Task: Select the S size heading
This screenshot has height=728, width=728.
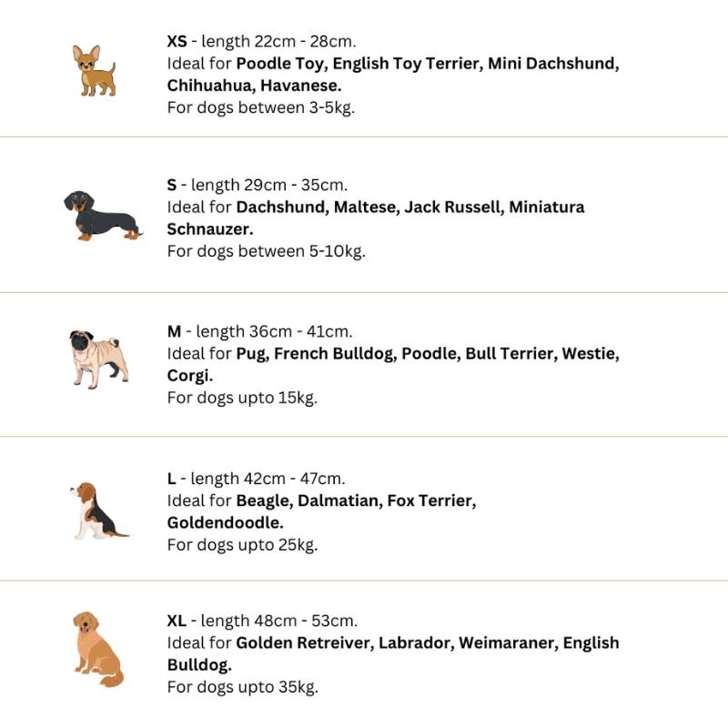Action: (x=172, y=185)
